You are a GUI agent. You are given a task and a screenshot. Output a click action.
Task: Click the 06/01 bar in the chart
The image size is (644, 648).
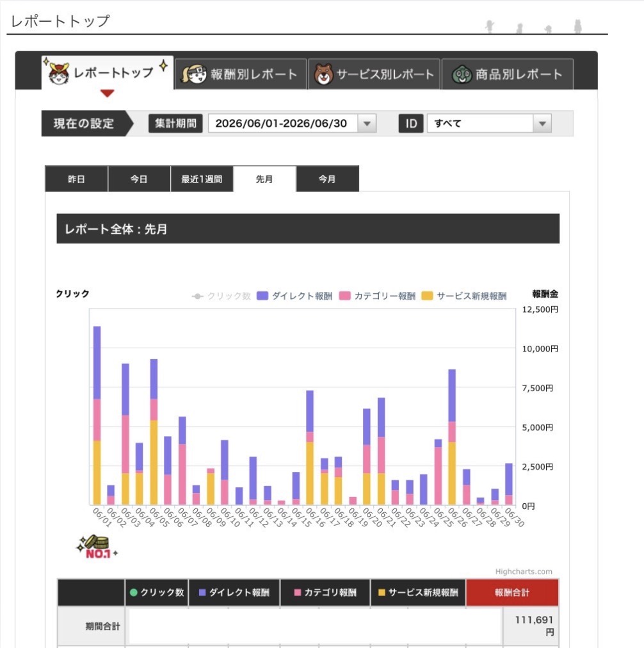point(97,416)
